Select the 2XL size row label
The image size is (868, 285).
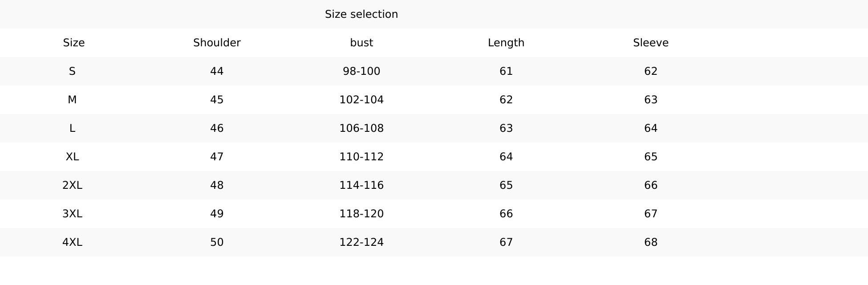tap(72, 185)
